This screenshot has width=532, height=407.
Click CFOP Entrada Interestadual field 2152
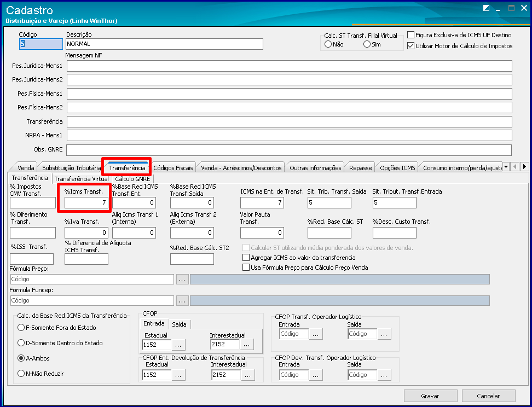(224, 345)
